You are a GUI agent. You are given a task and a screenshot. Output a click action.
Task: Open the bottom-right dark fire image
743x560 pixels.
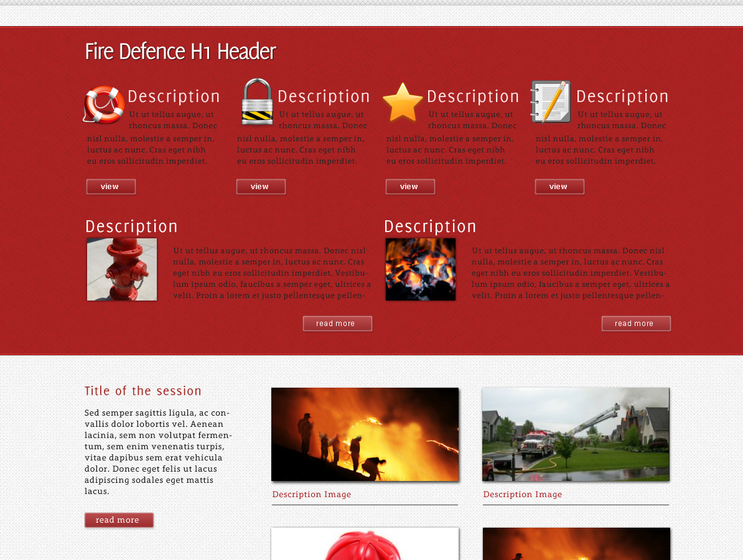[576, 544]
